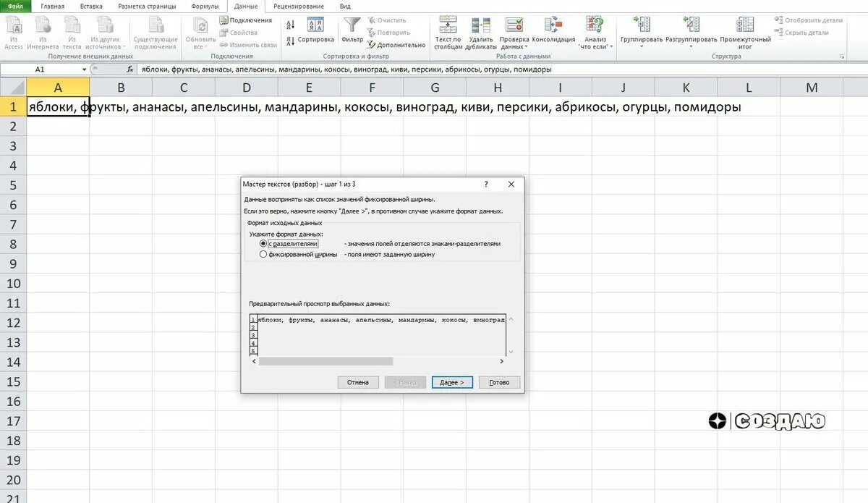Click the Name Box showing A1
868x503 pixels.
click(40, 69)
